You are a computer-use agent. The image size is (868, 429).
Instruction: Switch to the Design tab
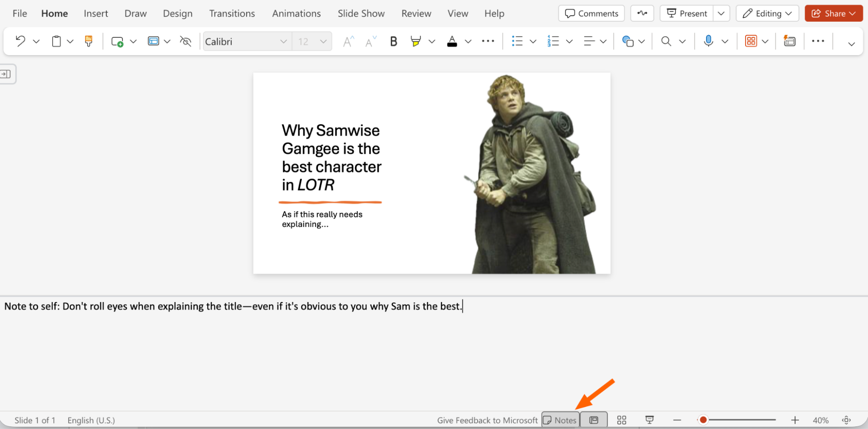pyautogui.click(x=178, y=13)
